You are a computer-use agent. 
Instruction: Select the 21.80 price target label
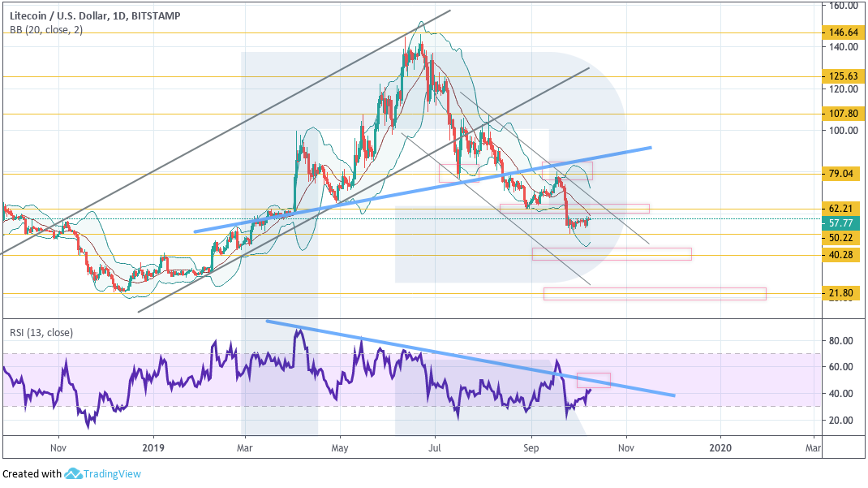click(844, 293)
